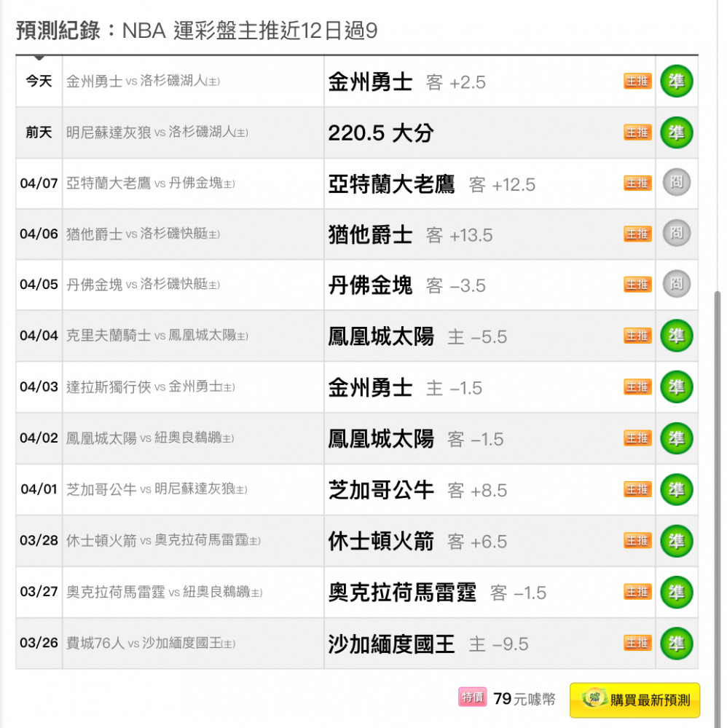This screenshot has width=727, height=728.
Task: Click the gray result icon for 04/05
Action: (676, 284)
